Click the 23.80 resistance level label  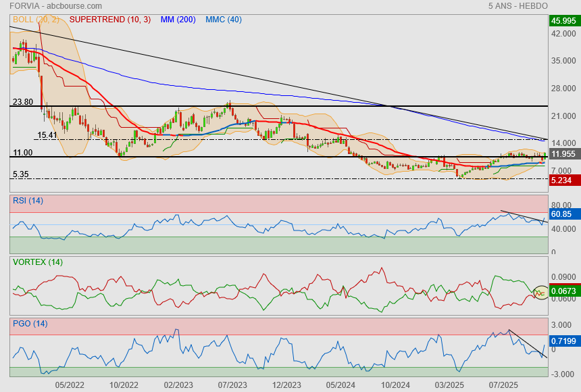[22, 102]
